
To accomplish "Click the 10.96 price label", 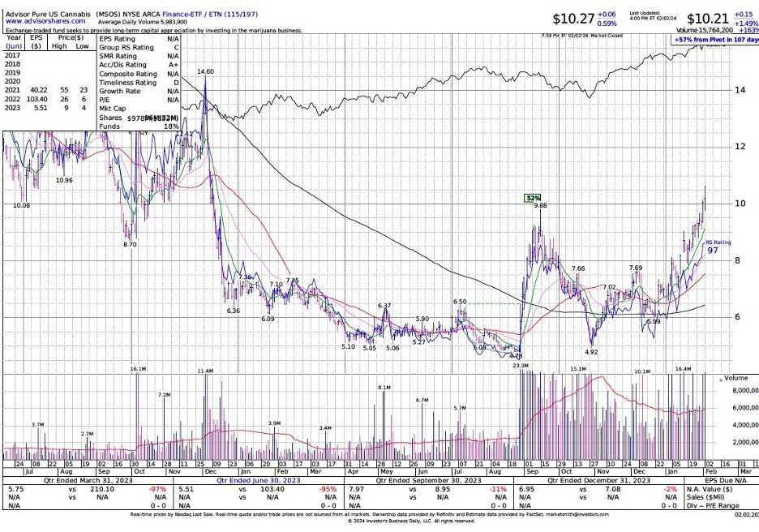I will [64, 180].
